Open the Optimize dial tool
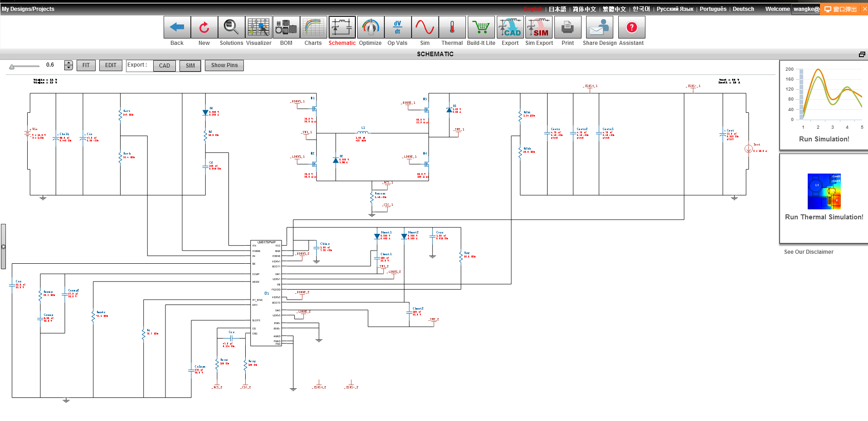The height and width of the screenshot is (421, 868). [370, 28]
